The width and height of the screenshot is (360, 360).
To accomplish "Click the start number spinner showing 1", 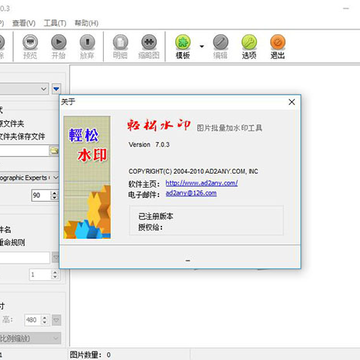I will (x=44, y=275).
